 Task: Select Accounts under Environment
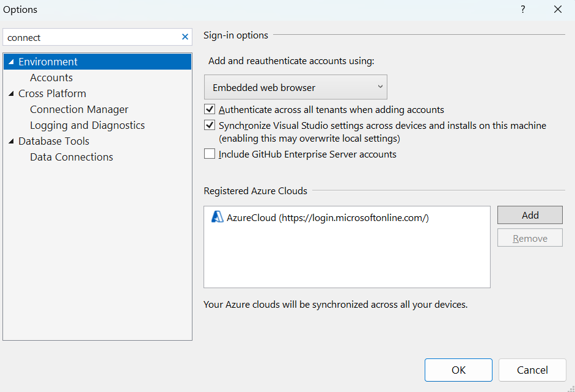(x=51, y=78)
